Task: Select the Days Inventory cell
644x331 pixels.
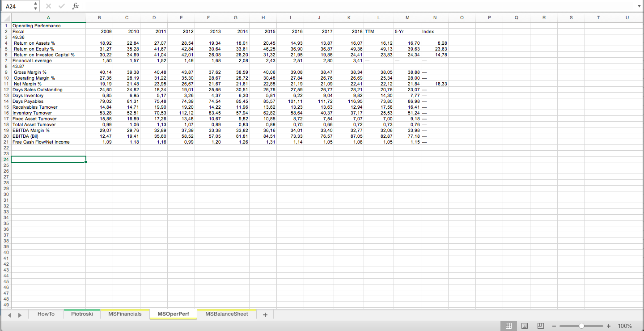Action: point(48,96)
